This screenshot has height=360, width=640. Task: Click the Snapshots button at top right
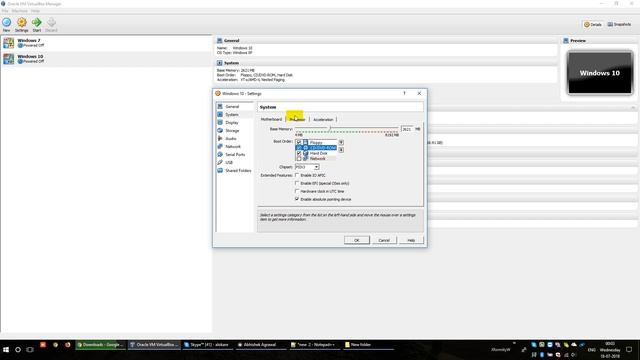point(619,24)
